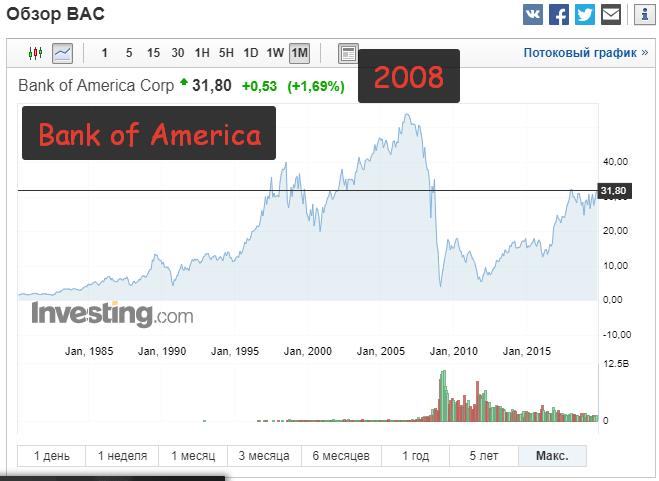Open the info icon
The height and width of the screenshot is (481, 659).
tap(643, 15)
